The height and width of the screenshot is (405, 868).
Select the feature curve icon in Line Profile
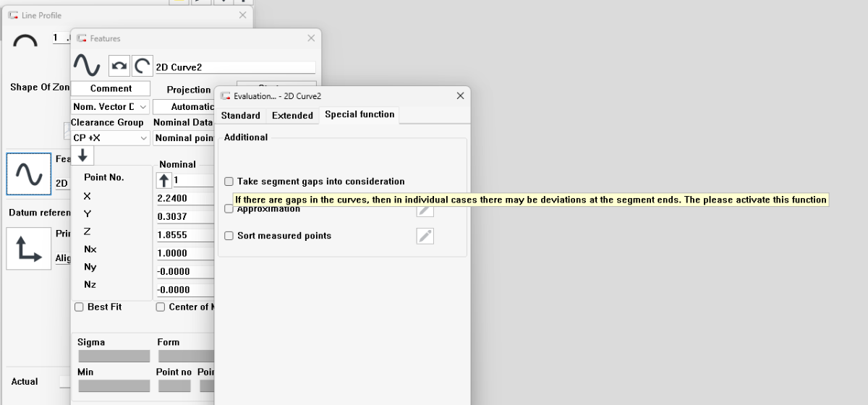tap(29, 174)
